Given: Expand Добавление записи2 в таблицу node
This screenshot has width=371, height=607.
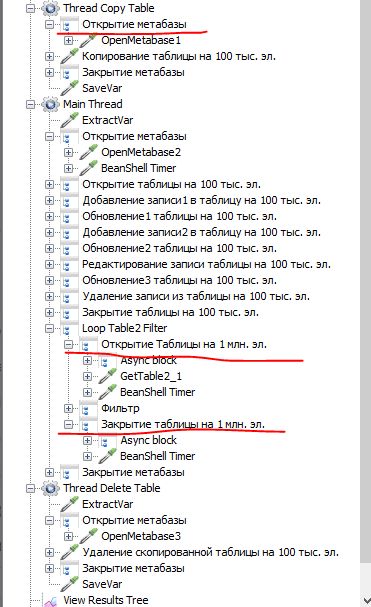Looking at the screenshot, I should 49,232.
